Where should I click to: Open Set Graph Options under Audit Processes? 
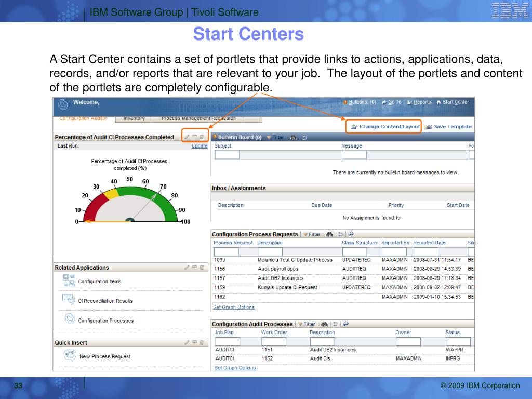tap(235, 368)
